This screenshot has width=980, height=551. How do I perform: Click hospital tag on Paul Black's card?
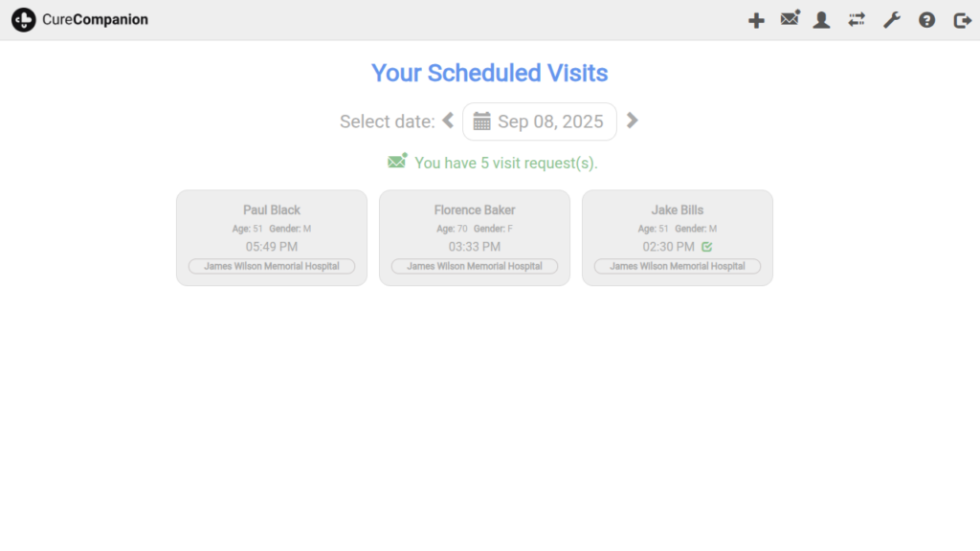point(272,266)
